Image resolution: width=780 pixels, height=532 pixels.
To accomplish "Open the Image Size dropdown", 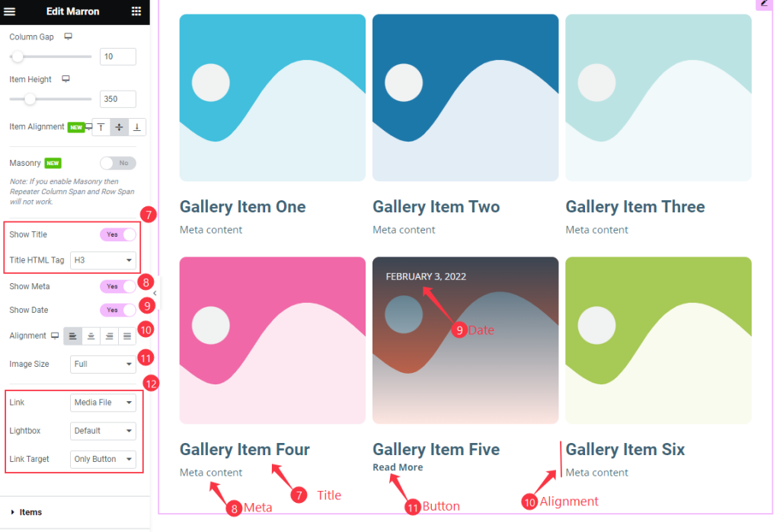I will [103, 364].
